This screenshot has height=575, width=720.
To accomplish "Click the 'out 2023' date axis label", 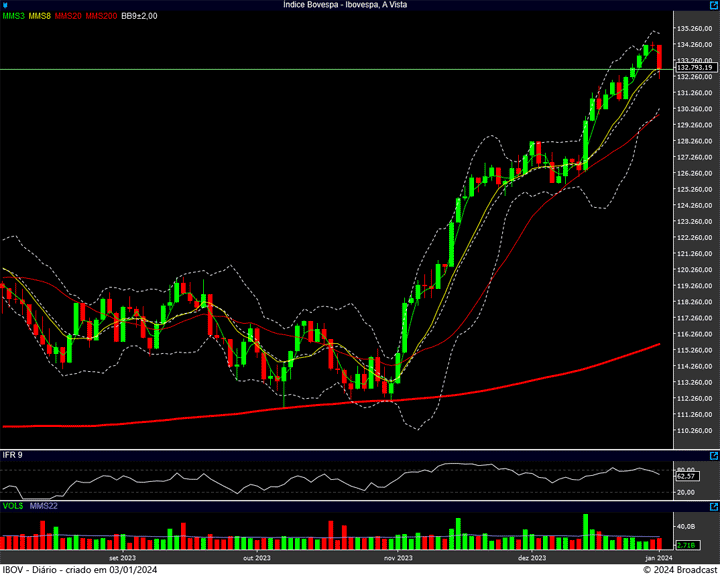I will [x=257, y=557].
